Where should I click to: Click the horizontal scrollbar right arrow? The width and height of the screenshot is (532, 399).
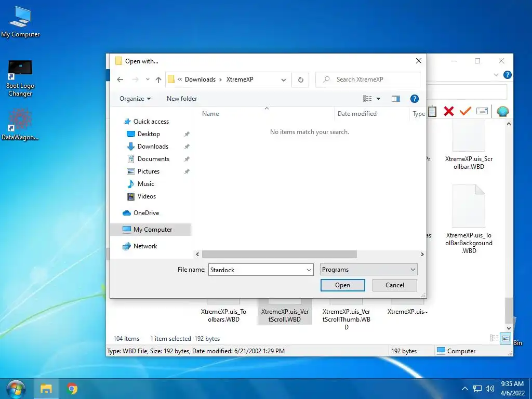click(x=422, y=255)
